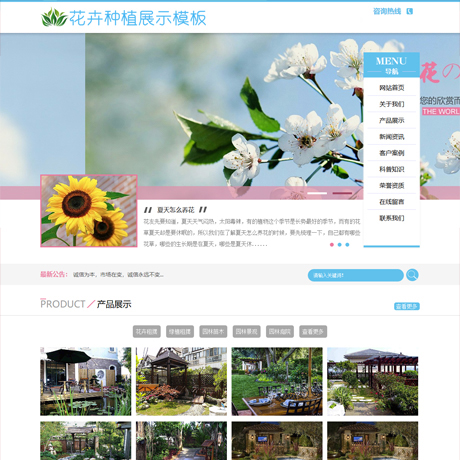
Task: Open the sunflower article thumbnail
Action: [x=89, y=211]
